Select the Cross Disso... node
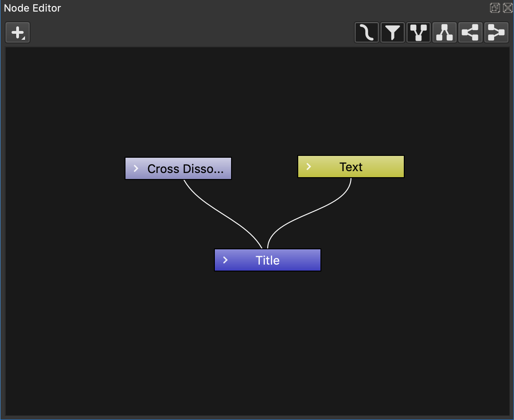 click(x=178, y=168)
